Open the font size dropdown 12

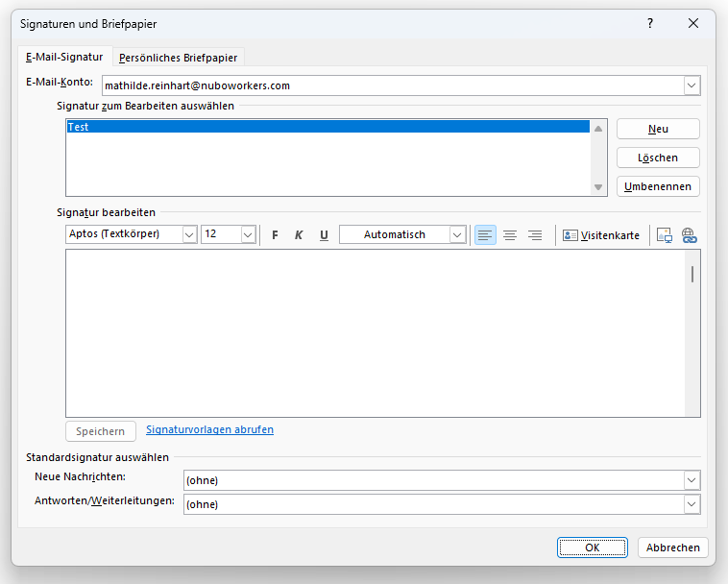(248, 235)
